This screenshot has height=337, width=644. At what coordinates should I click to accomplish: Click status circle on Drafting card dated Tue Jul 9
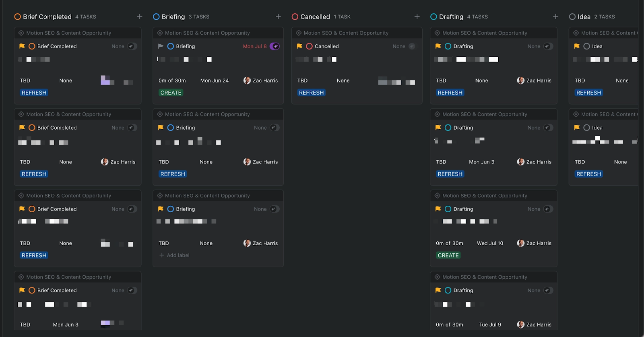448,290
